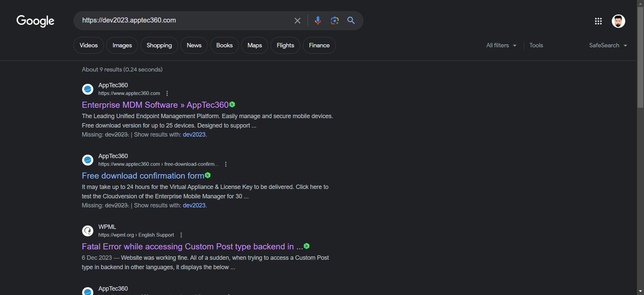Switch to News results

point(194,45)
